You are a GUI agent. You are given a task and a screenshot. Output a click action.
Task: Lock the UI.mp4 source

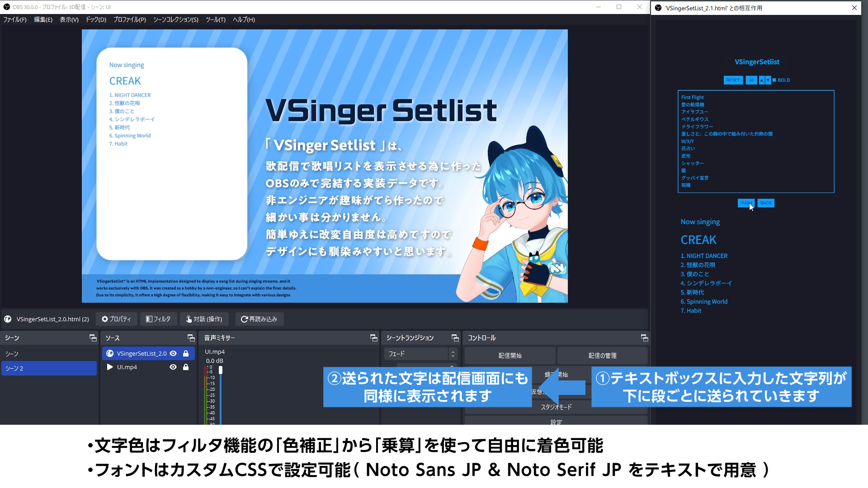pos(185,367)
